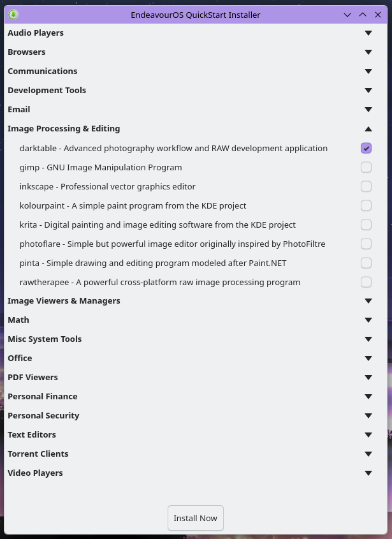The image size is (392, 539).
Task: Minimize the QuickStart Installer window
Action: (x=347, y=14)
